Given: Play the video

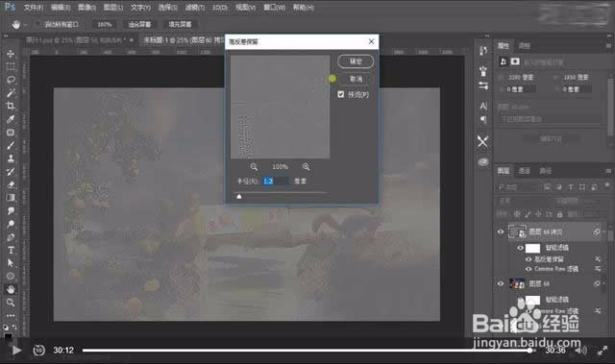Looking at the screenshot, I should pyautogui.click(x=16, y=350).
